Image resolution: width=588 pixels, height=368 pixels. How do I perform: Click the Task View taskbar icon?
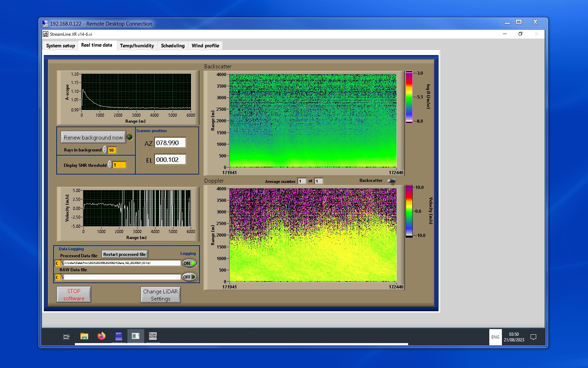coord(66,337)
